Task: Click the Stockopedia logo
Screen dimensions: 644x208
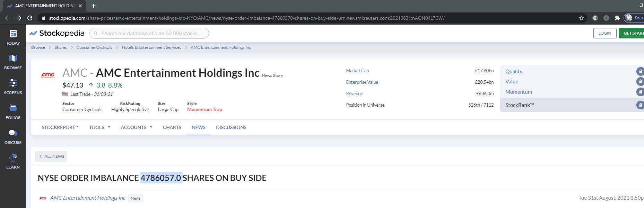Action: click(x=57, y=33)
